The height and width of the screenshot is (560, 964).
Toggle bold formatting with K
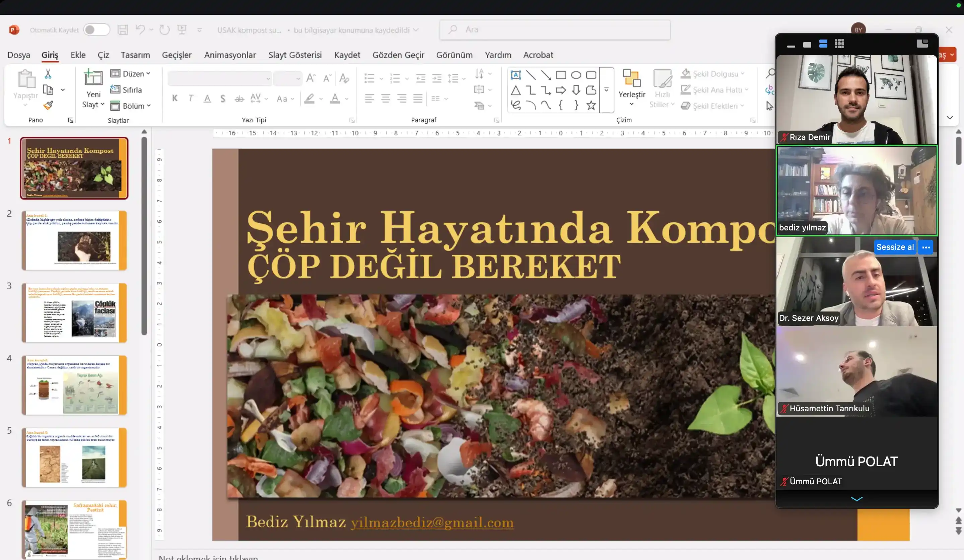(175, 98)
